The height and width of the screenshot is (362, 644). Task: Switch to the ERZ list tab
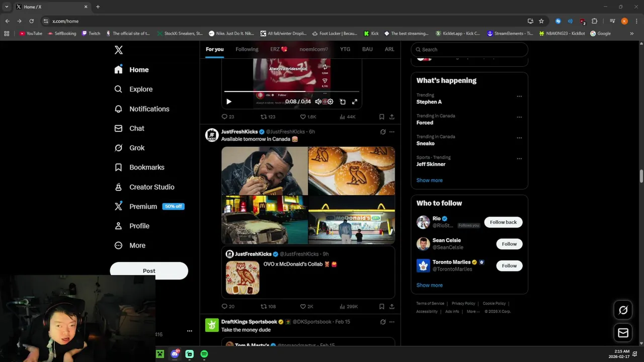(x=279, y=49)
